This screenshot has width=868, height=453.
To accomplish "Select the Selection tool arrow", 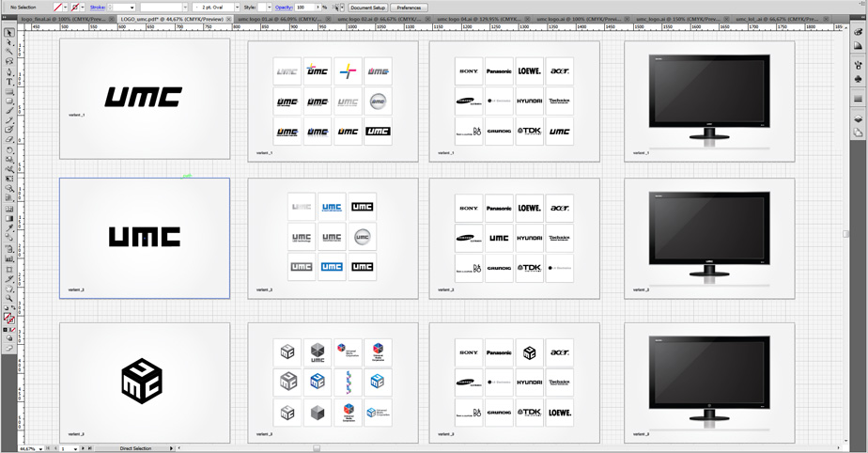I will pyautogui.click(x=9, y=33).
